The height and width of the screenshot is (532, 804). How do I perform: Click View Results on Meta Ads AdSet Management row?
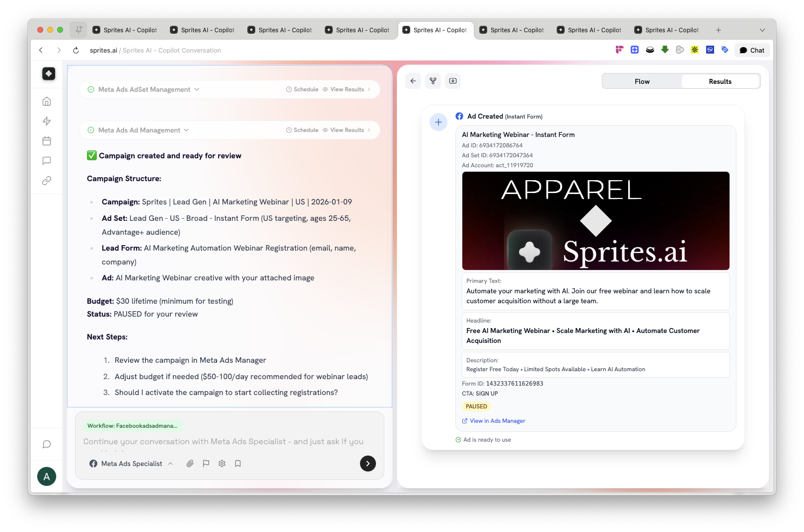click(x=347, y=89)
